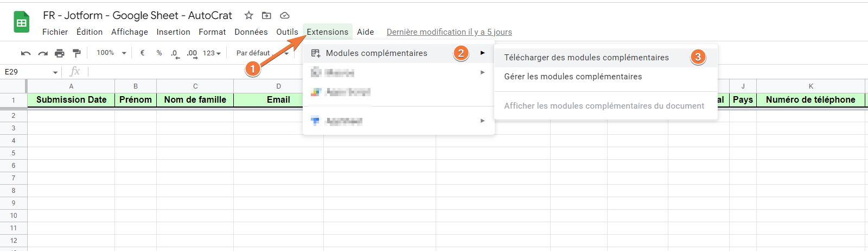The width and height of the screenshot is (868, 251).
Task: Choose Télécharger des modules complémentaires
Action: coord(586,58)
